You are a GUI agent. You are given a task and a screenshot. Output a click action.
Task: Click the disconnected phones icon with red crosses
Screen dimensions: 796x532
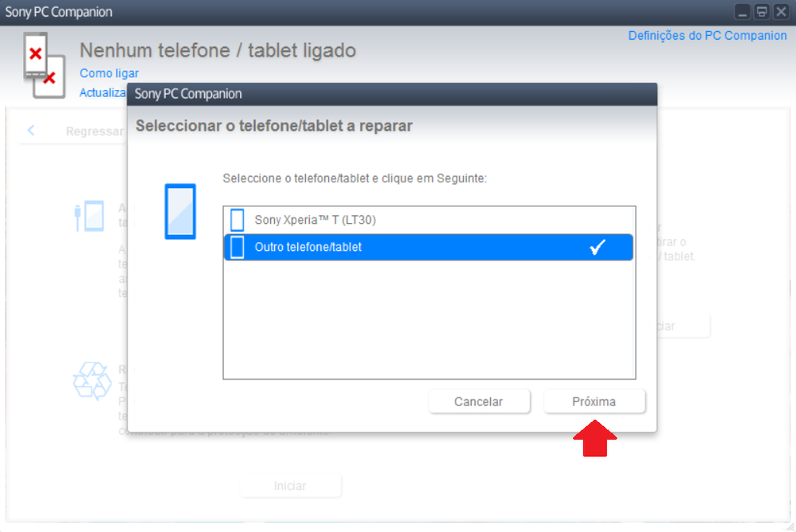coord(44,65)
